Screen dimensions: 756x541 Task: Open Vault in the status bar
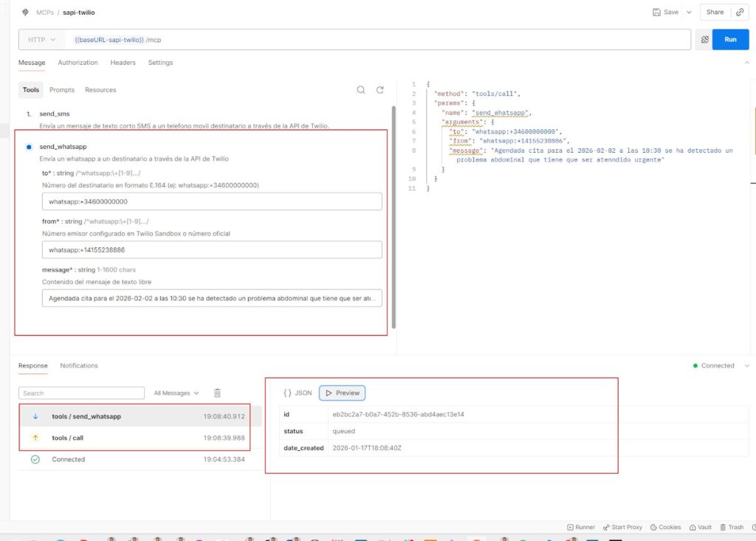click(x=700, y=527)
